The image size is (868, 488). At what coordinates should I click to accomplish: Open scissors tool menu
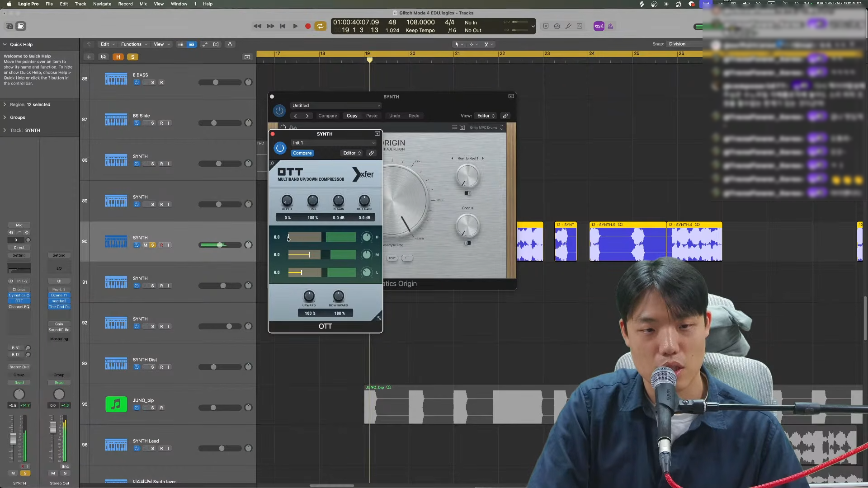[489, 44]
